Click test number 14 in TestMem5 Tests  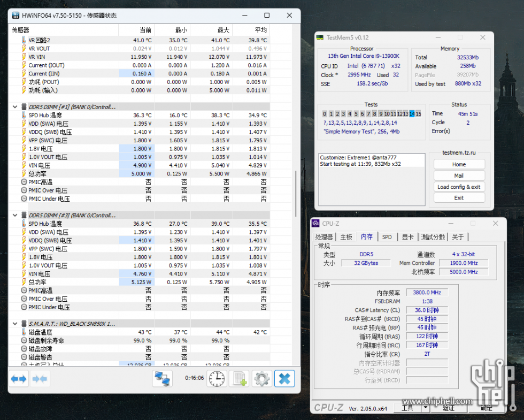412,113
